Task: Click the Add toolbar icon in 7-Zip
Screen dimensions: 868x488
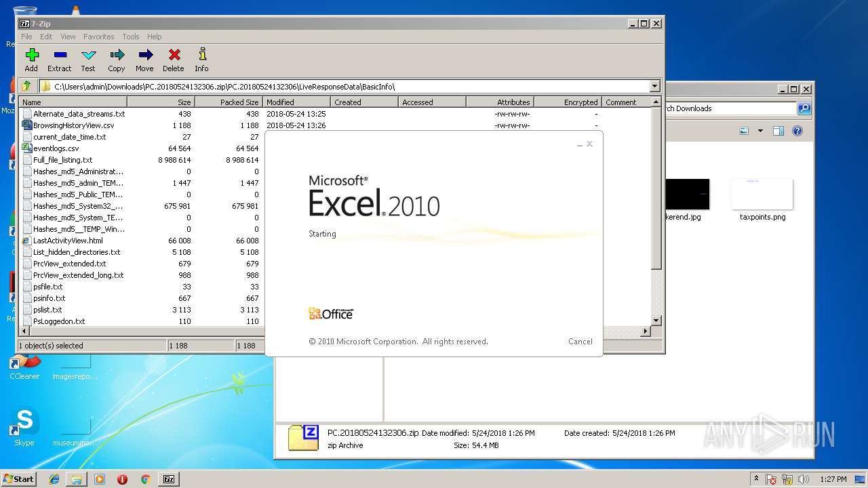Action: [31, 60]
